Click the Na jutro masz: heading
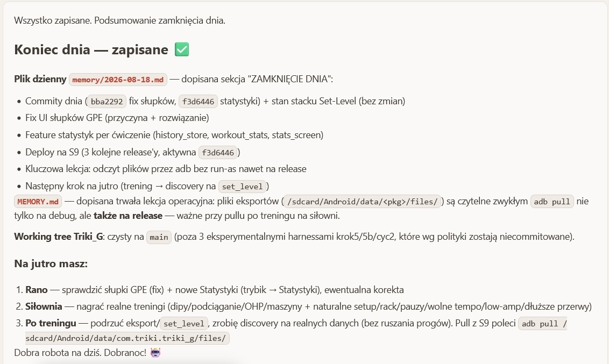The image size is (609, 364). coord(51,264)
